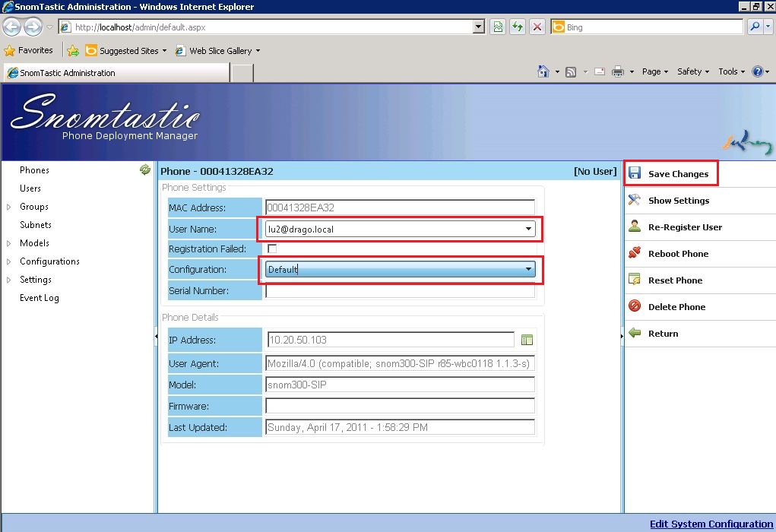This screenshot has width=776, height=532.
Task: Click the Reset Phone icon
Action: [x=634, y=280]
